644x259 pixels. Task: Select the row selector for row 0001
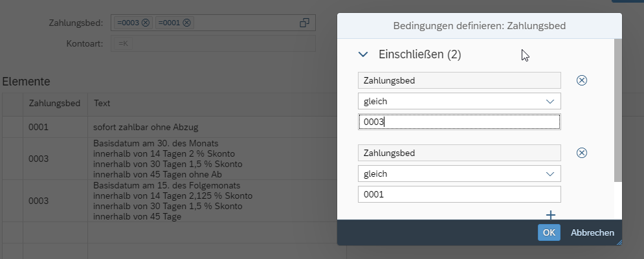pos(12,127)
